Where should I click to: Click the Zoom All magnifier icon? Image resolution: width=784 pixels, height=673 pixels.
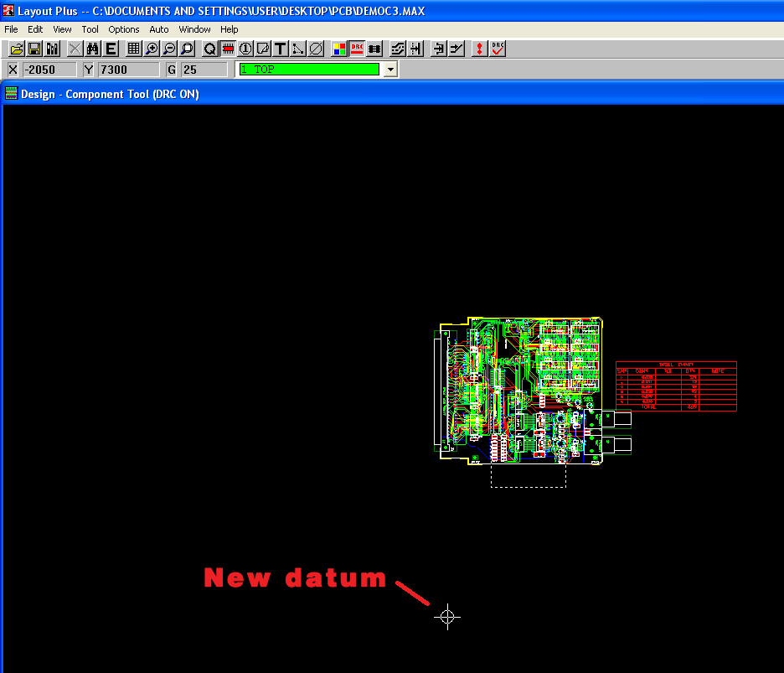point(188,49)
